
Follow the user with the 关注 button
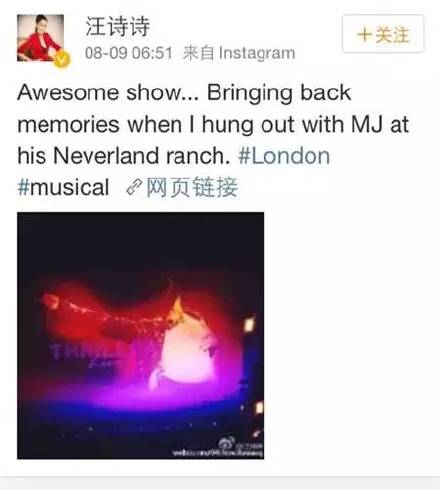[x=383, y=34]
